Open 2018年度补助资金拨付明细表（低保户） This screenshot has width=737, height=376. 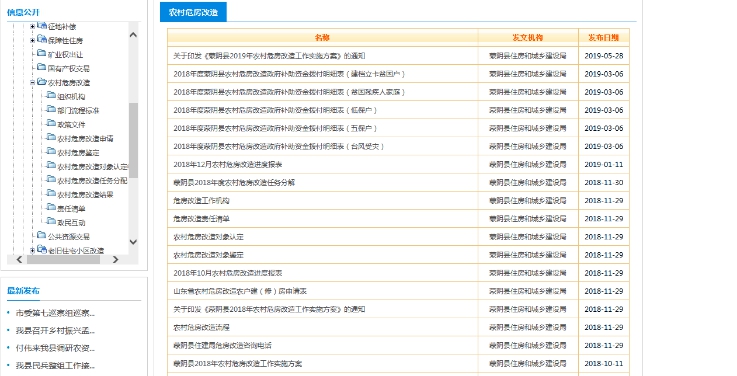click(x=275, y=110)
